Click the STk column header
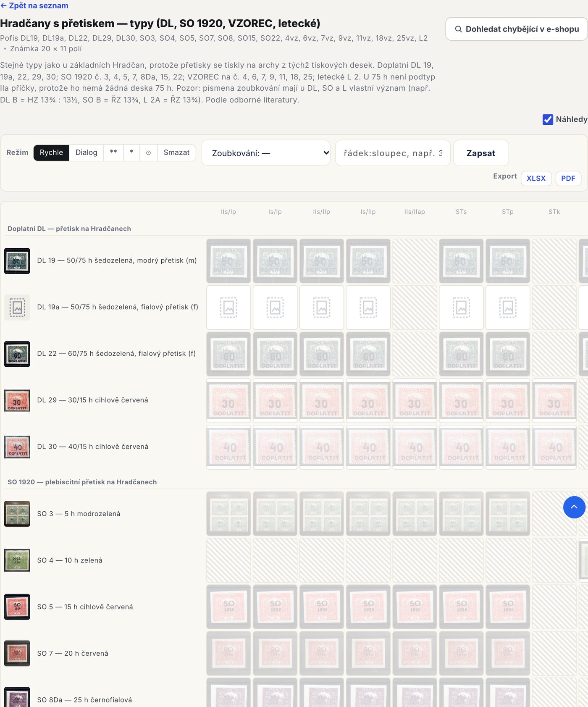This screenshot has height=707, width=588. (554, 212)
